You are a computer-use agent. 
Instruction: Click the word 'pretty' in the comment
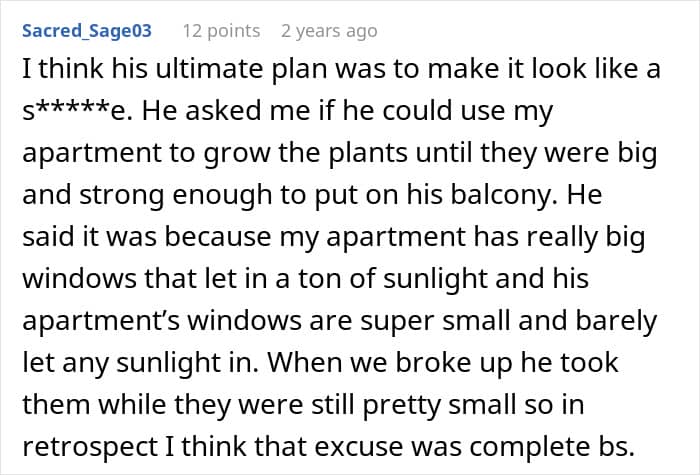(x=401, y=405)
